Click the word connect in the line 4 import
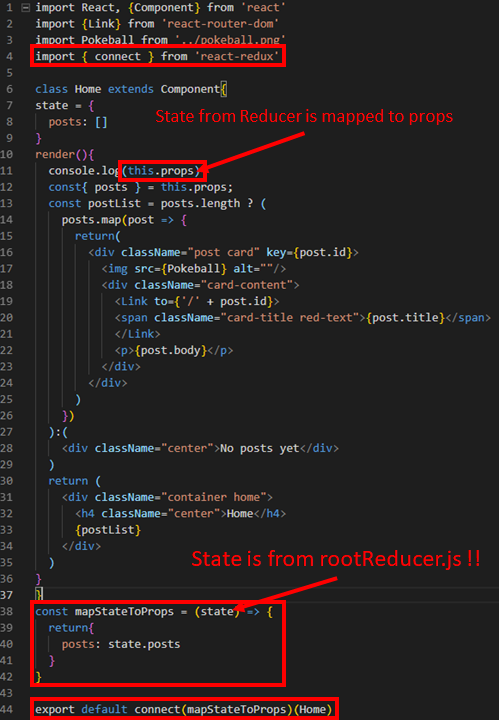Image resolution: width=499 pixels, height=720 pixels. [x=118, y=56]
